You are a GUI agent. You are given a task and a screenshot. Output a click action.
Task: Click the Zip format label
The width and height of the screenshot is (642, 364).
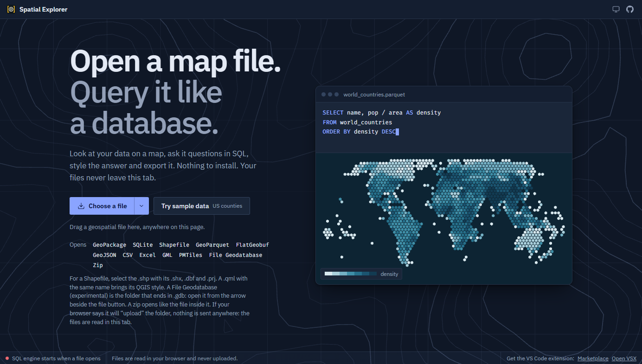98,265
